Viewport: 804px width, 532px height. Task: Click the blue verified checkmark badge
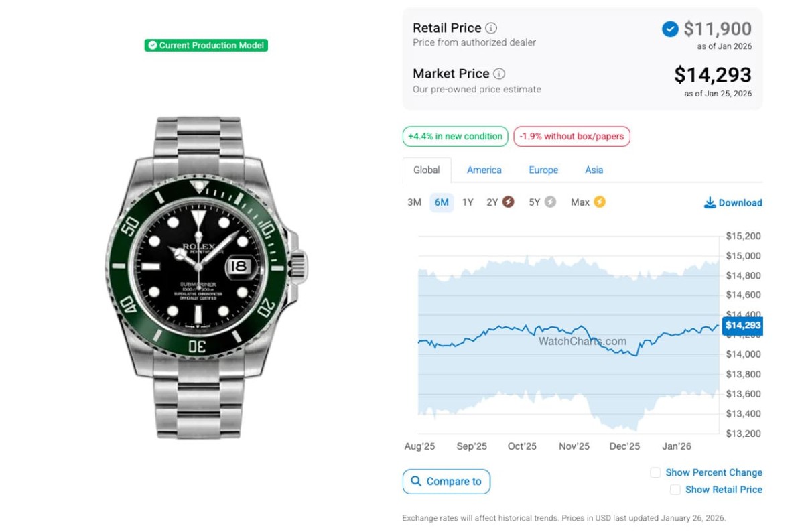(x=670, y=29)
